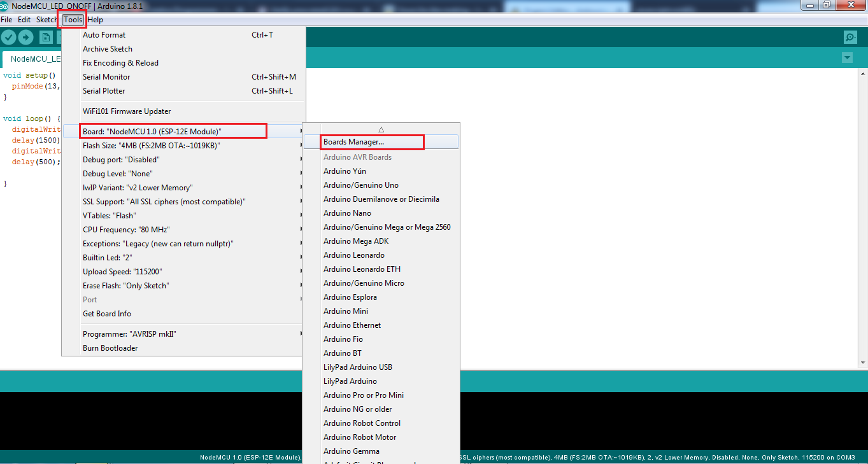Click Get Board Info
Viewport: 868px width, 464px height.
[106, 313]
